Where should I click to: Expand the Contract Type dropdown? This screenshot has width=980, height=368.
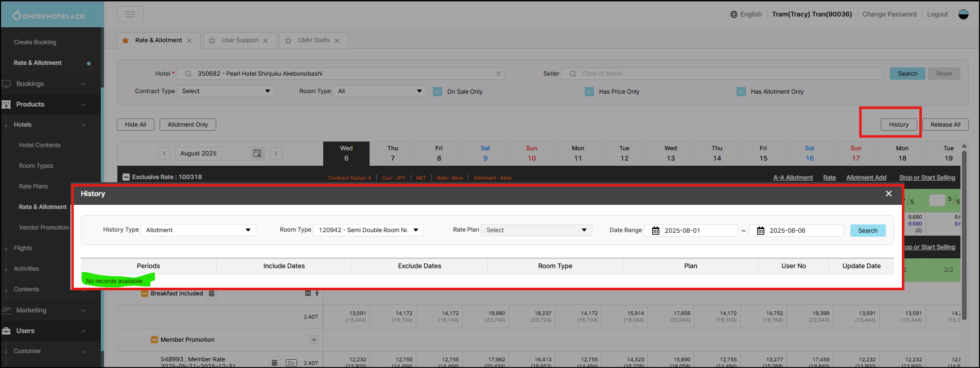click(x=225, y=91)
